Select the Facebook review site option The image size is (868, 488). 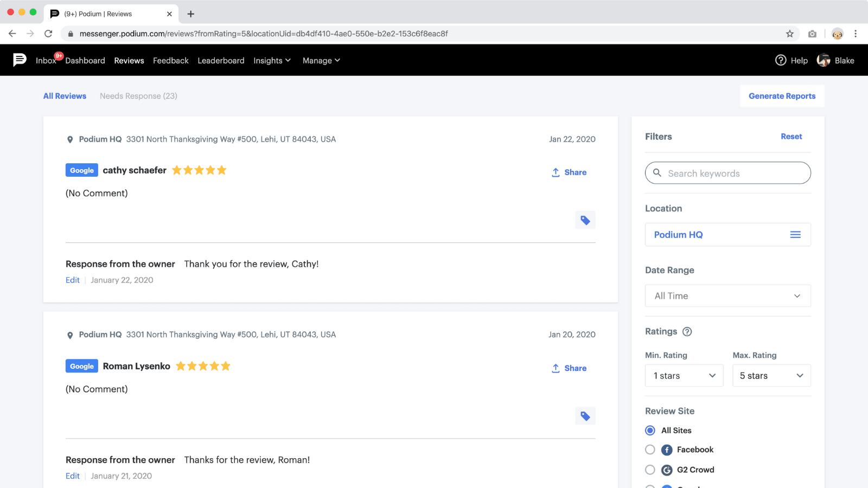click(650, 450)
